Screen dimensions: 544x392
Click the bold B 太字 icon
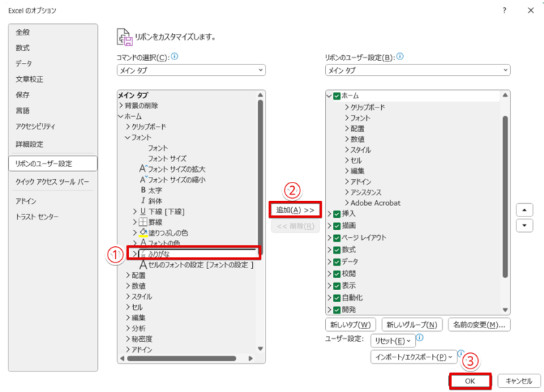tap(143, 190)
